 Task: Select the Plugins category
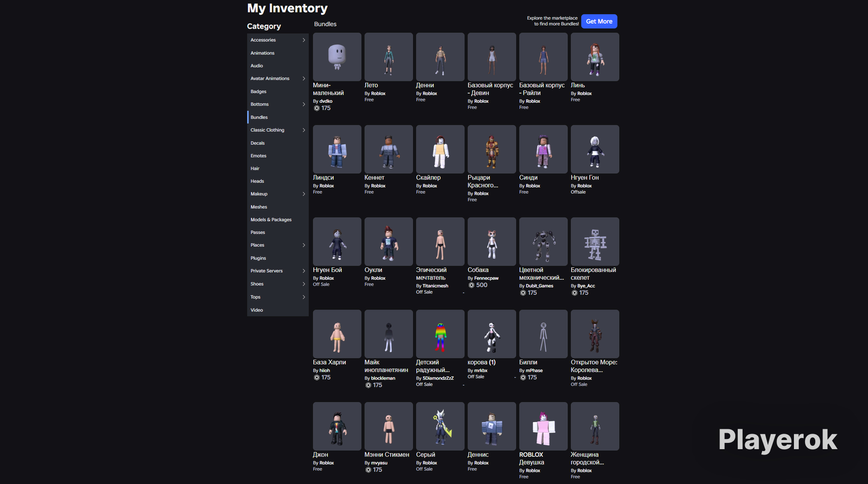(278, 258)
